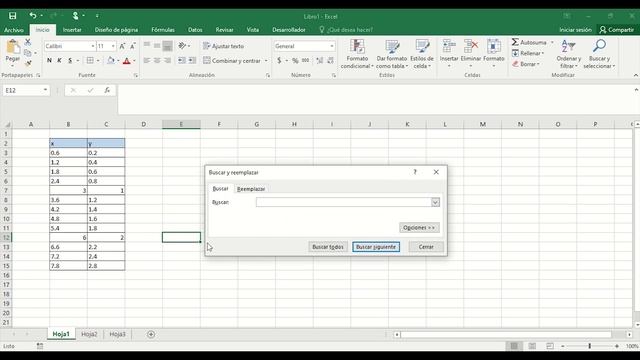Apply red font color
This screenshot has height=360, width=640.
point(127,61)
